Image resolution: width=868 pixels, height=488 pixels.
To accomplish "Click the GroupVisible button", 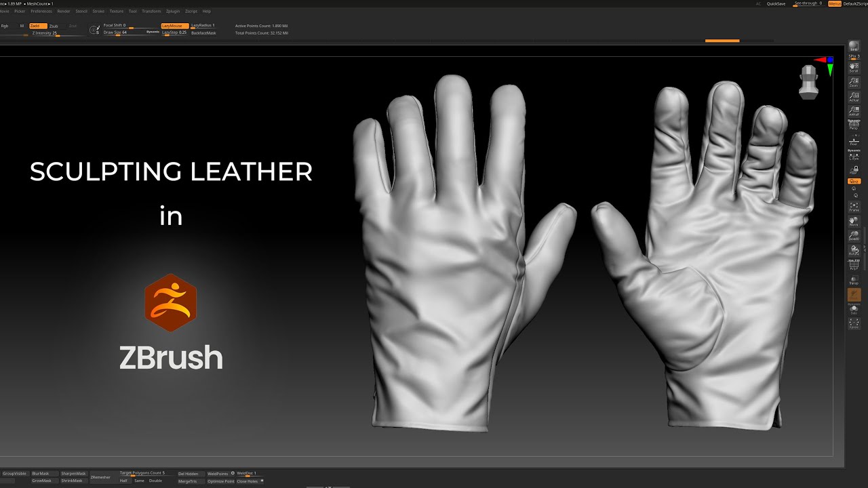I will coord(14,473).
